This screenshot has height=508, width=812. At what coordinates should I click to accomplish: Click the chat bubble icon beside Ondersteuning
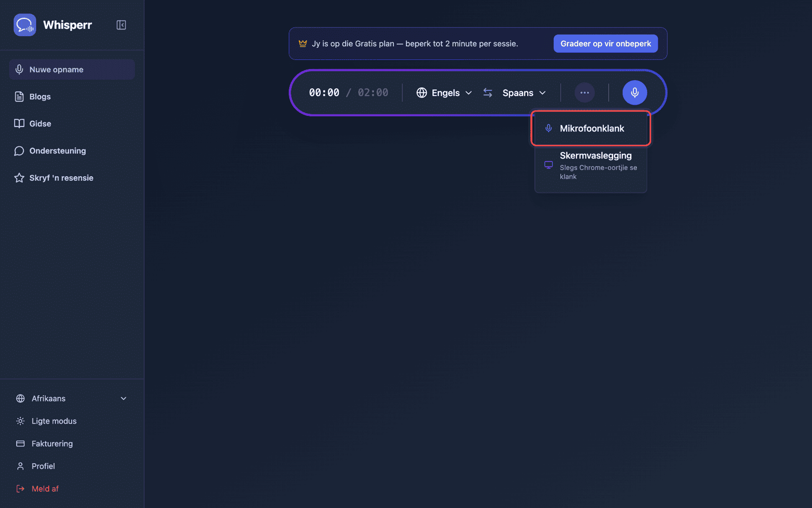19,151
